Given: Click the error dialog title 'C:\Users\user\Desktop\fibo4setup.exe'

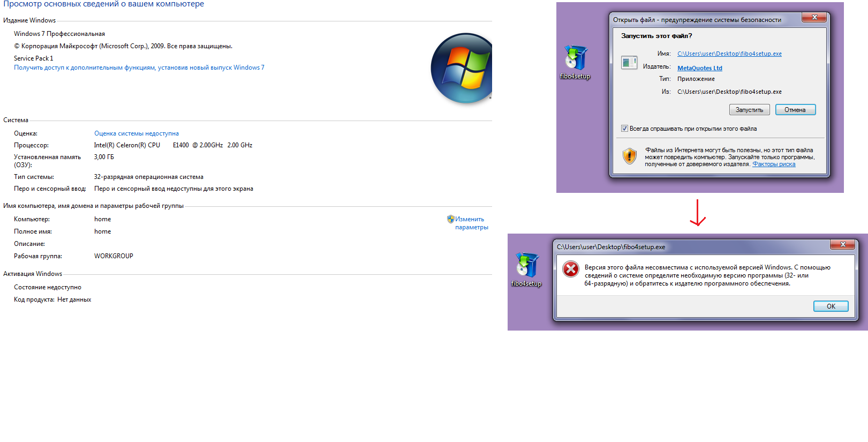Looking at the screenshot, I should pyautogui.click(x=611, y=247).
